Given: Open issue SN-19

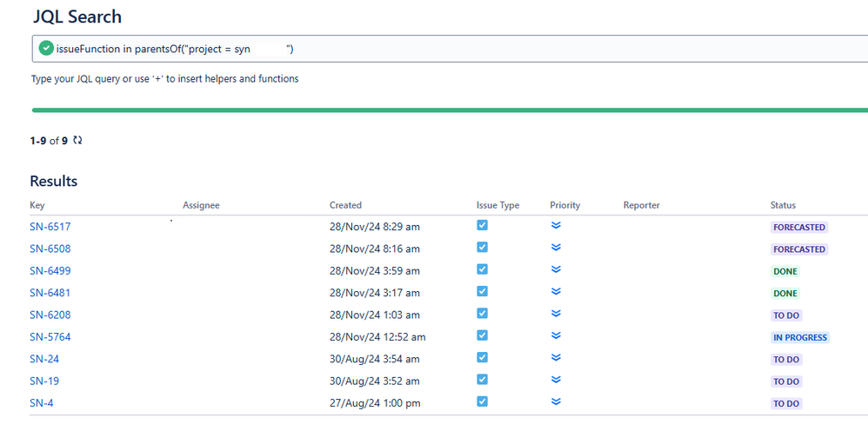Looking at the screenshot, I should (x=44, y=381).
